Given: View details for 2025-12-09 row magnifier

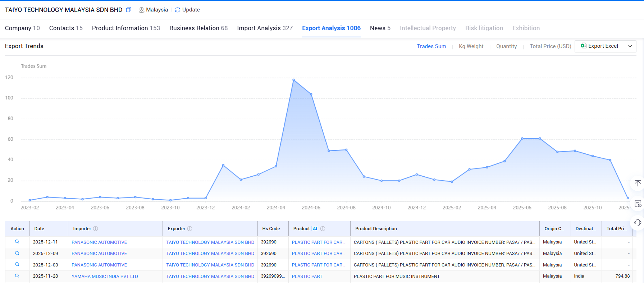Looking at the screenshot, I should tap(17, 253).
